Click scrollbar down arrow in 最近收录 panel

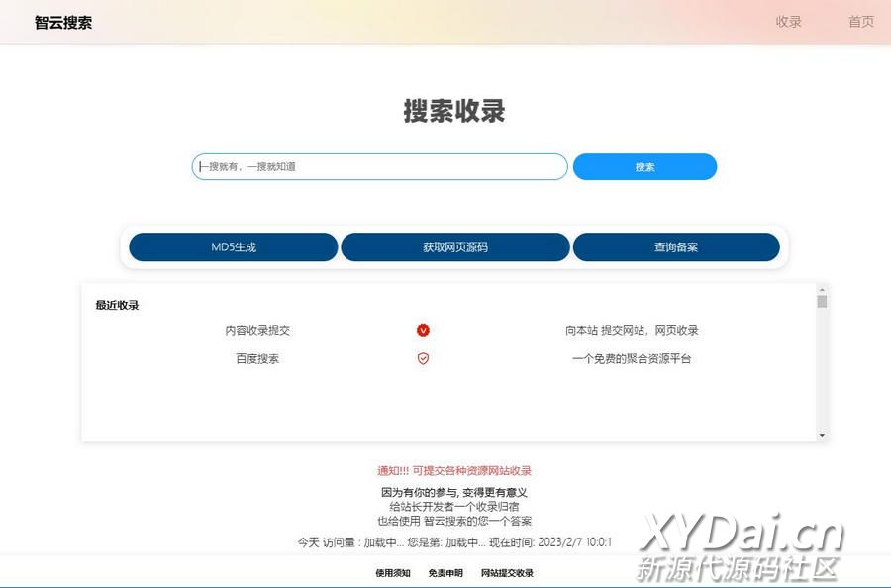pyautogui.click(x=822, y=436)
